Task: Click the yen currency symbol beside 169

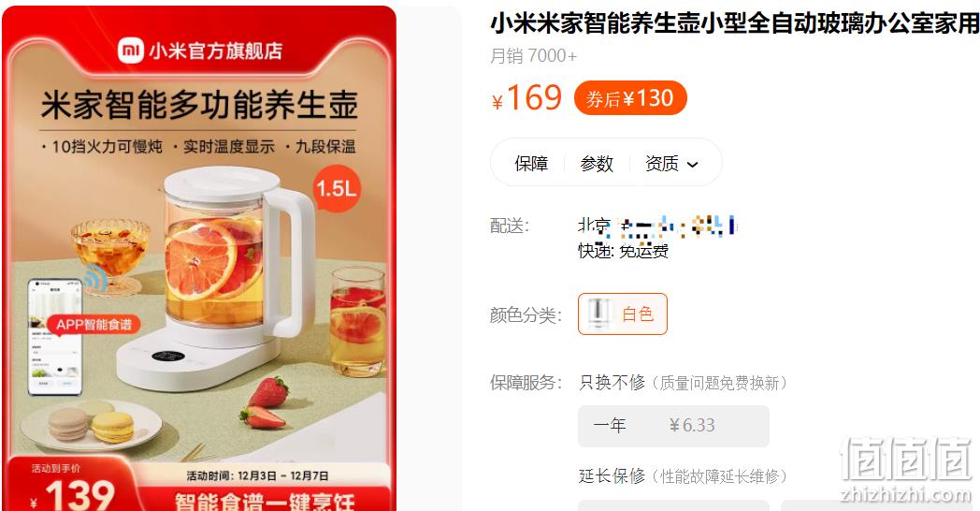Action: [x=497, y=102]
